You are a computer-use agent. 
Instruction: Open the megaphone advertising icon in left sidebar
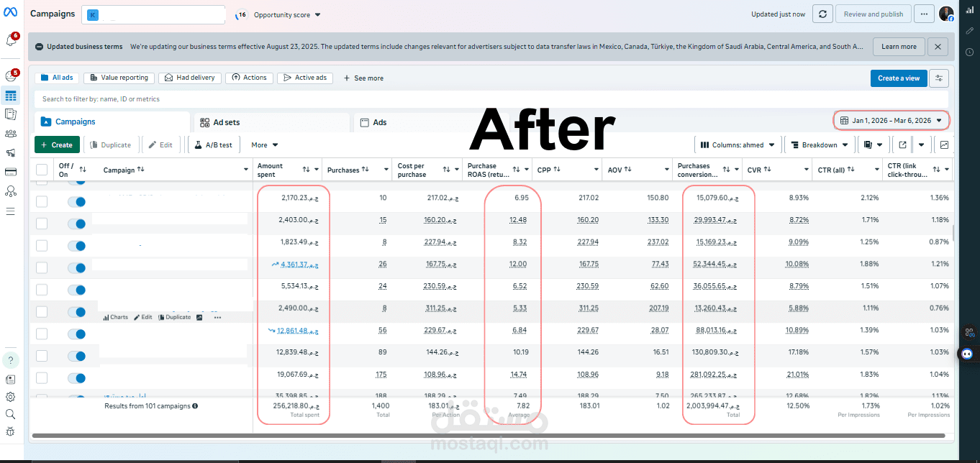pos(11,152)
